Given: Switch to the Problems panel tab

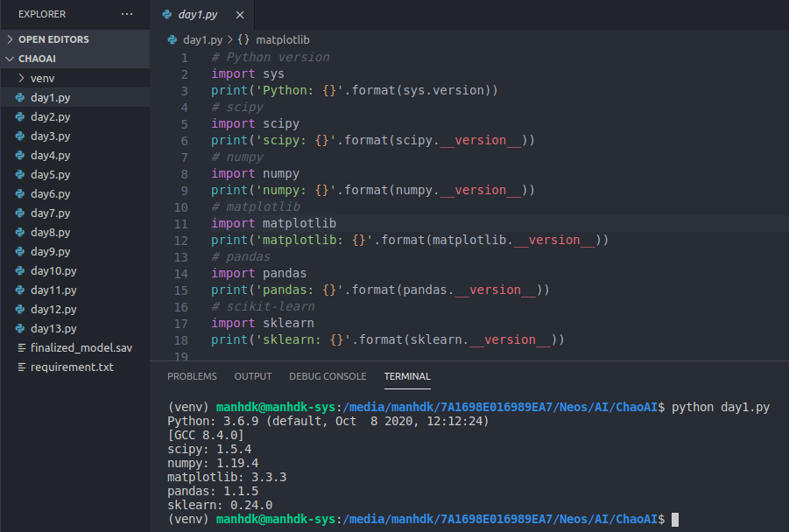Looking at the screenshot, I should coord(192,376).
